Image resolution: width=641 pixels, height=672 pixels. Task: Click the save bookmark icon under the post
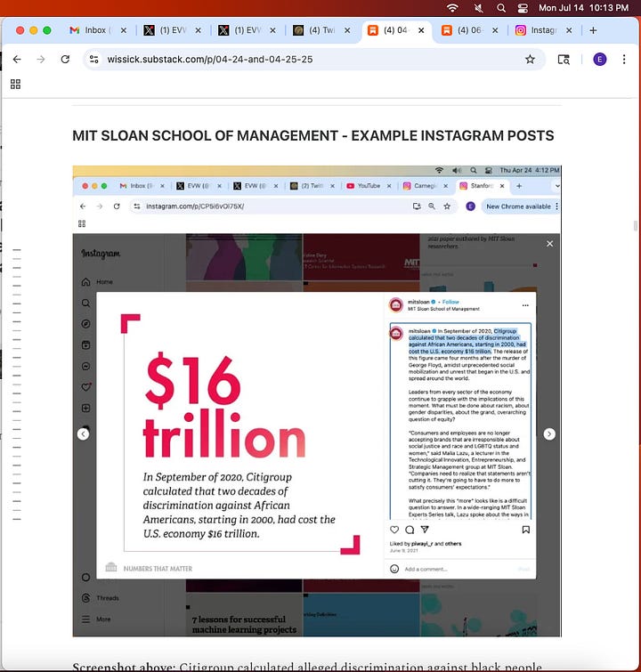coord(525,530)
